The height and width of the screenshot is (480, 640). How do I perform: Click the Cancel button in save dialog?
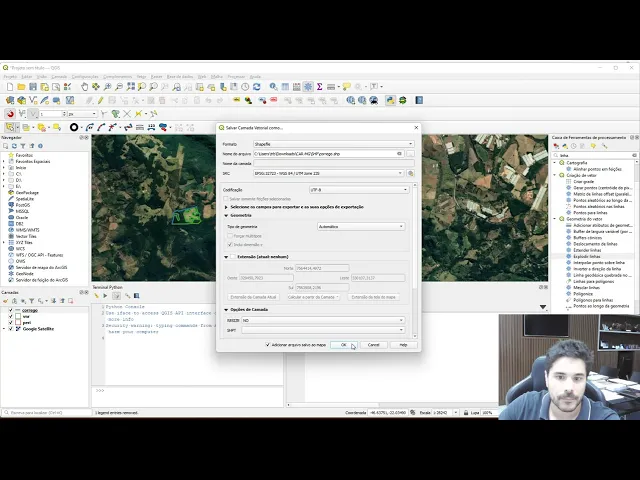tap(373, 345)
